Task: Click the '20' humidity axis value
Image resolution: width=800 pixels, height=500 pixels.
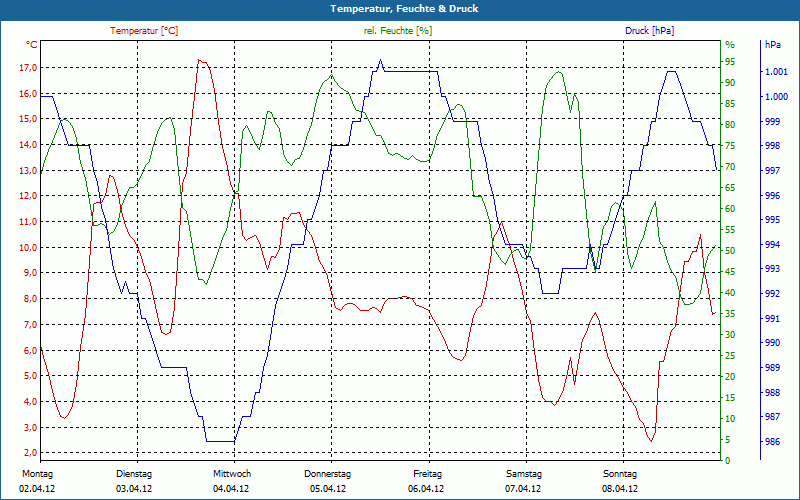Action: [x=730, y=377]
